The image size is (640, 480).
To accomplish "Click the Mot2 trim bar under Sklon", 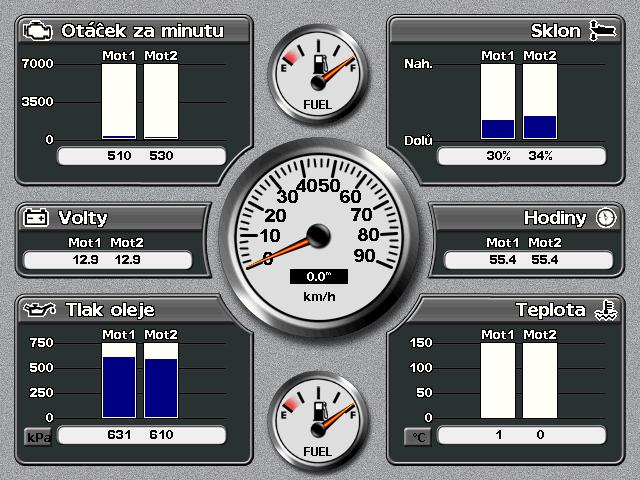I will 540,126.
